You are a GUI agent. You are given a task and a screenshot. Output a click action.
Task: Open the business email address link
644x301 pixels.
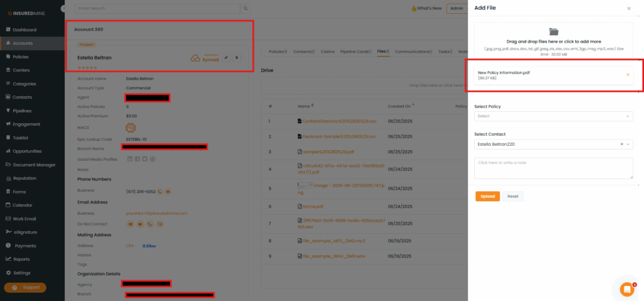(157, 214)
